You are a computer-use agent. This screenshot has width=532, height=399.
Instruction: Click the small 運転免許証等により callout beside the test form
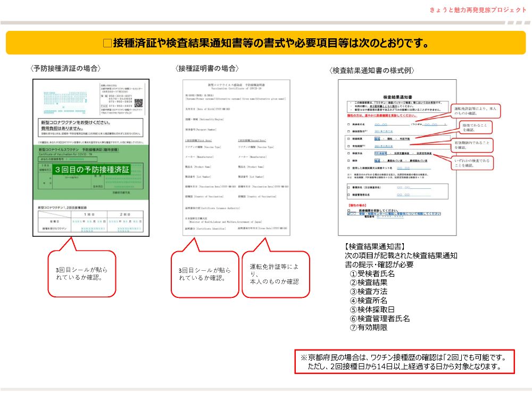point(476,111)
